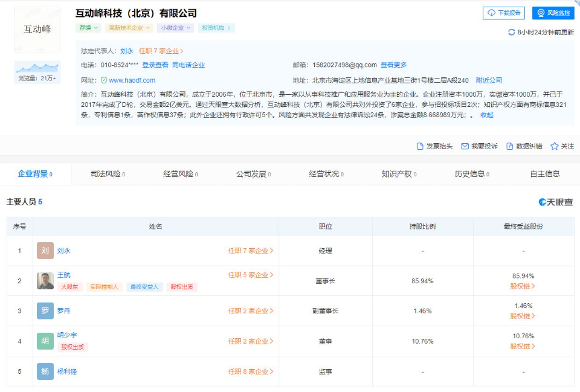Click the 互动峰 company logo
580x392 pixels.
(37, 30)
